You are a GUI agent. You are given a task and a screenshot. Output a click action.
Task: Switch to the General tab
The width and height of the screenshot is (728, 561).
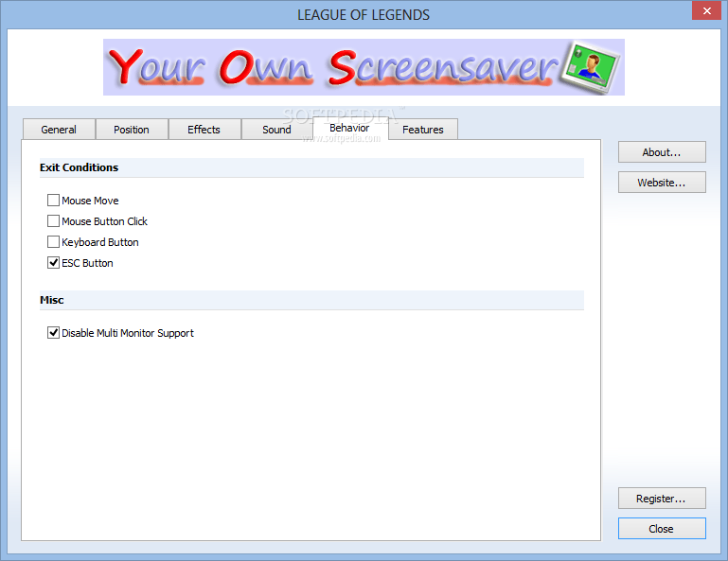pyautogui.click(x=59, y=130)
